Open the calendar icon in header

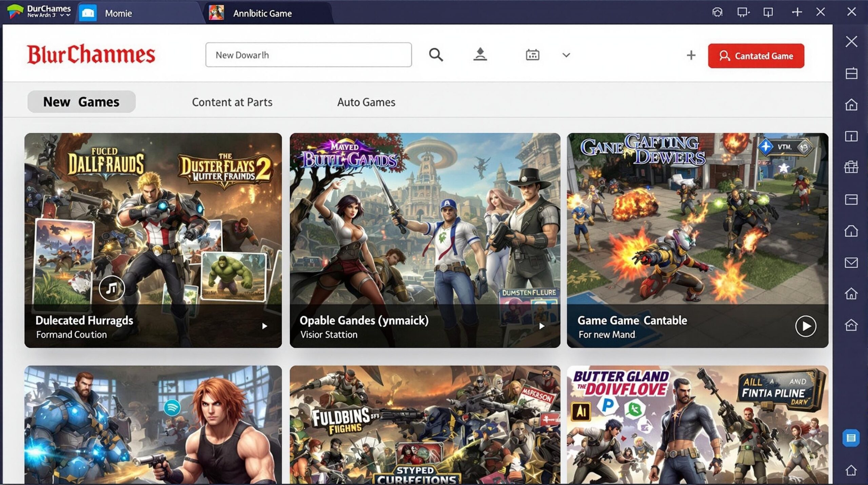pyautogui.click(x=532, y=55)
